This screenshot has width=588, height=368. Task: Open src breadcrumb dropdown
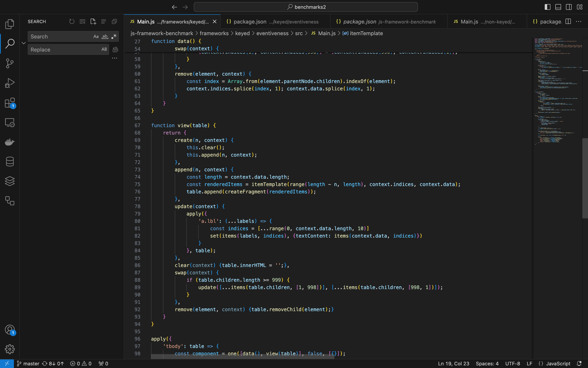click(299, 33)
